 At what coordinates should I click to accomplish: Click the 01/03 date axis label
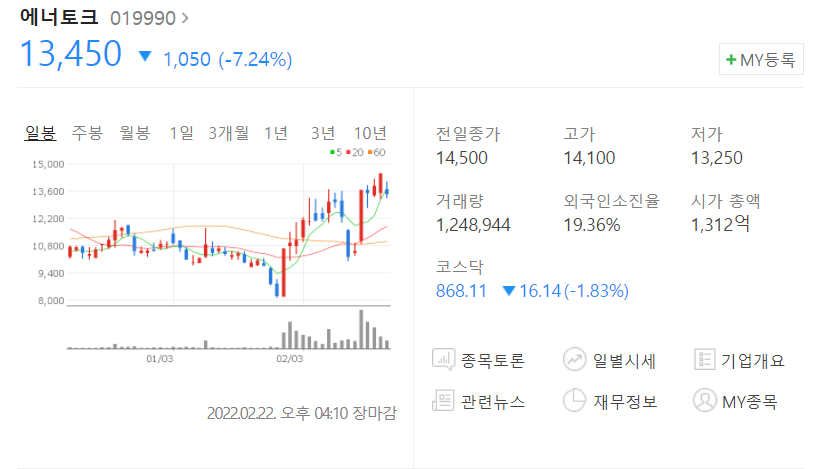click(x=160, y=359)
